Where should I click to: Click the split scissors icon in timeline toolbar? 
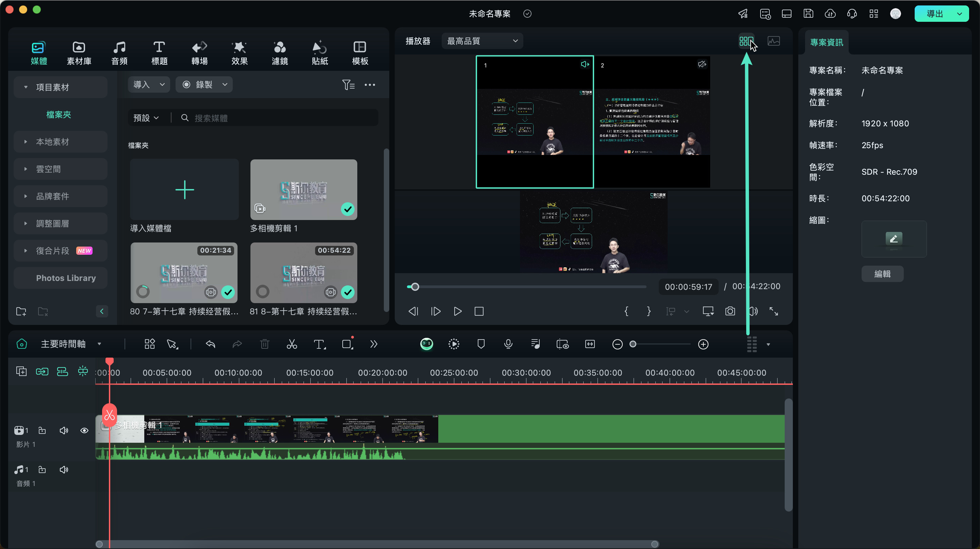click(292, 344)
